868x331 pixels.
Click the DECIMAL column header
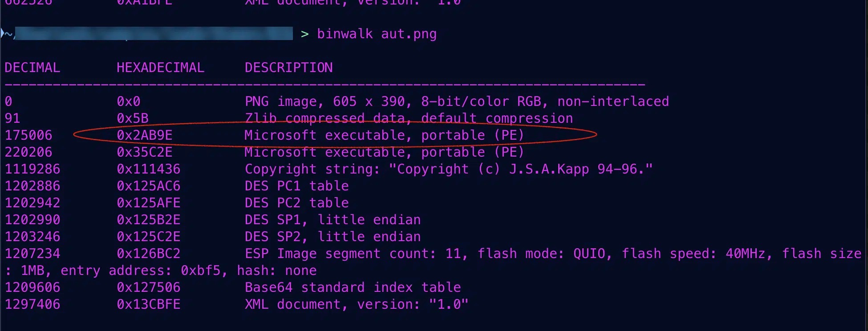[x=32, y=68]
